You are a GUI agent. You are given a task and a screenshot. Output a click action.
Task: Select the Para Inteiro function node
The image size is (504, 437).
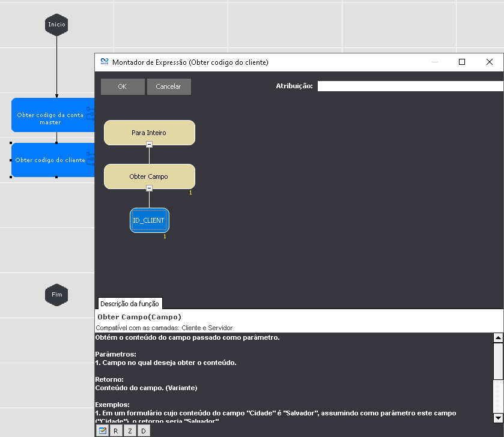click(149, 132)
